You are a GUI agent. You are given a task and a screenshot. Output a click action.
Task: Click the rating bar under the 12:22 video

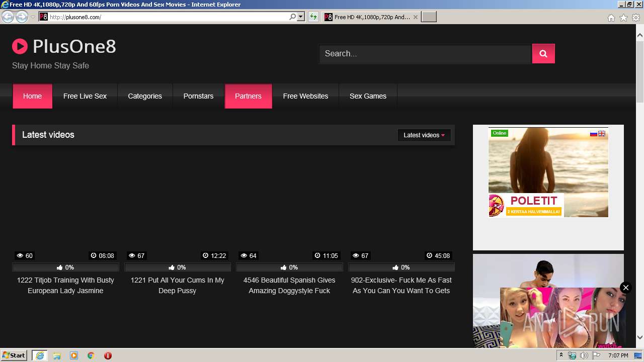178,267
